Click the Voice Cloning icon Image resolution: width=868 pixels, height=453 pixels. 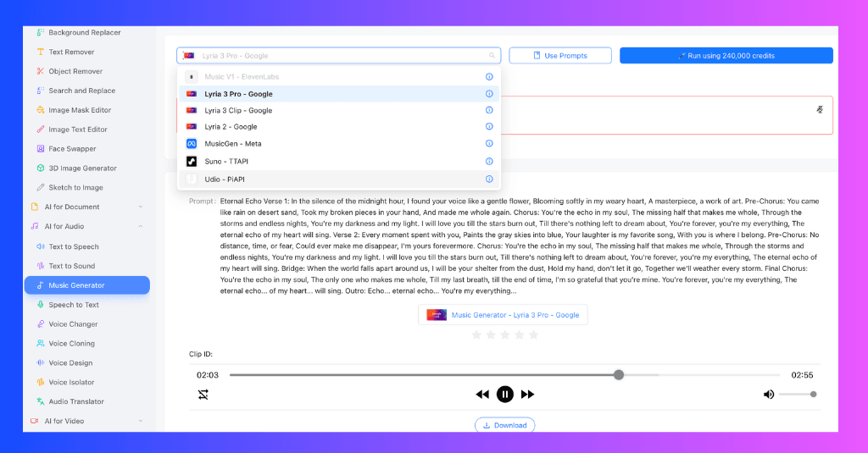coord(41,344)
